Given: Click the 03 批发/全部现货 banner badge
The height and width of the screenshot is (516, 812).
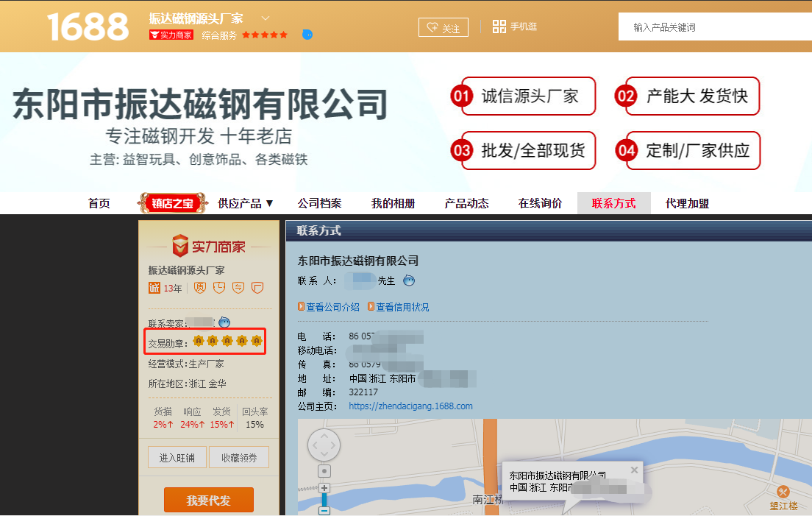Looking at the screenshot, I should click(x=523, y=150).
